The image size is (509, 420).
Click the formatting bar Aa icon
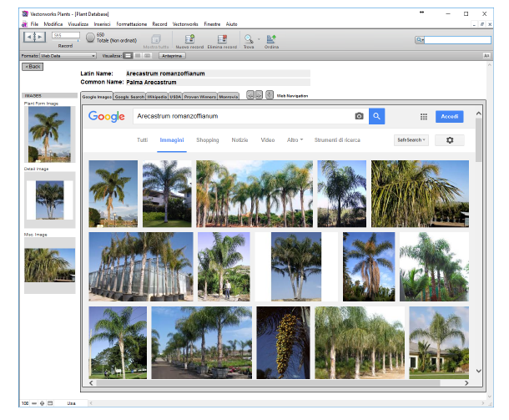[x=486, y=56]
